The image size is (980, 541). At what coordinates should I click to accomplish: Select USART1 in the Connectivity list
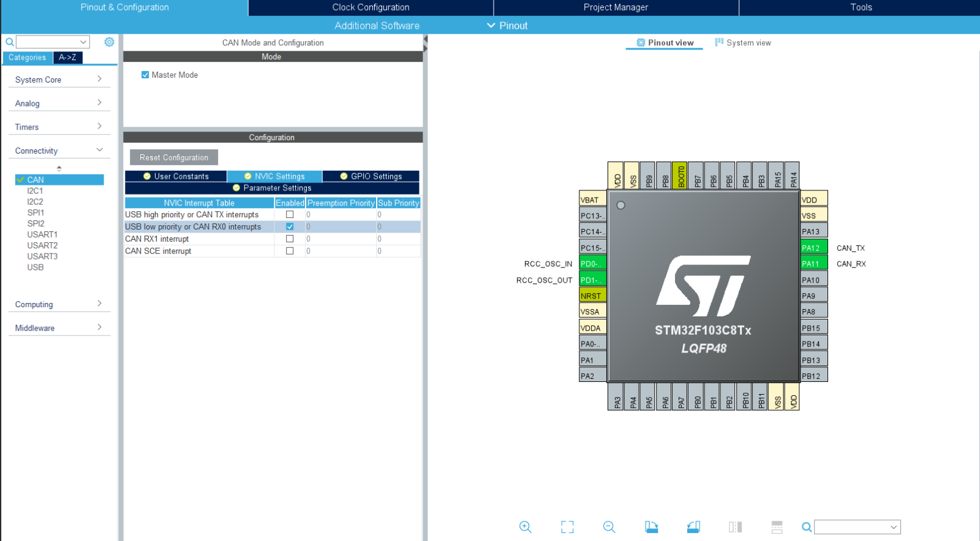click(x=42, y=234)
